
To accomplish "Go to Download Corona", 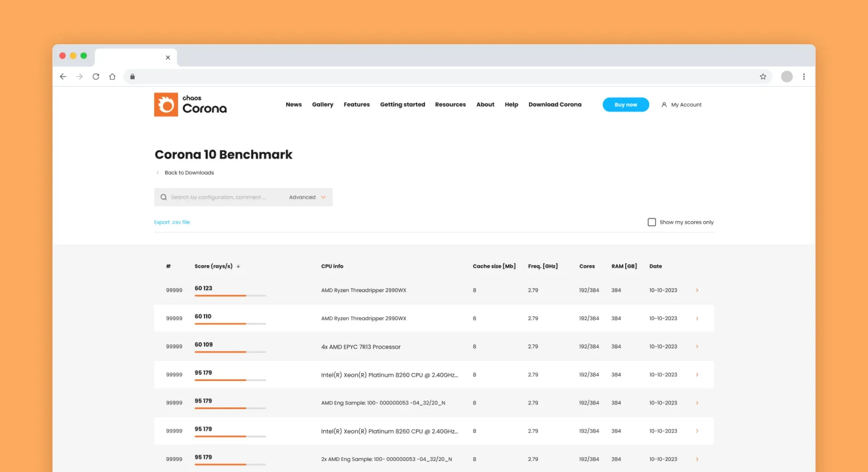I will (555, 104).
